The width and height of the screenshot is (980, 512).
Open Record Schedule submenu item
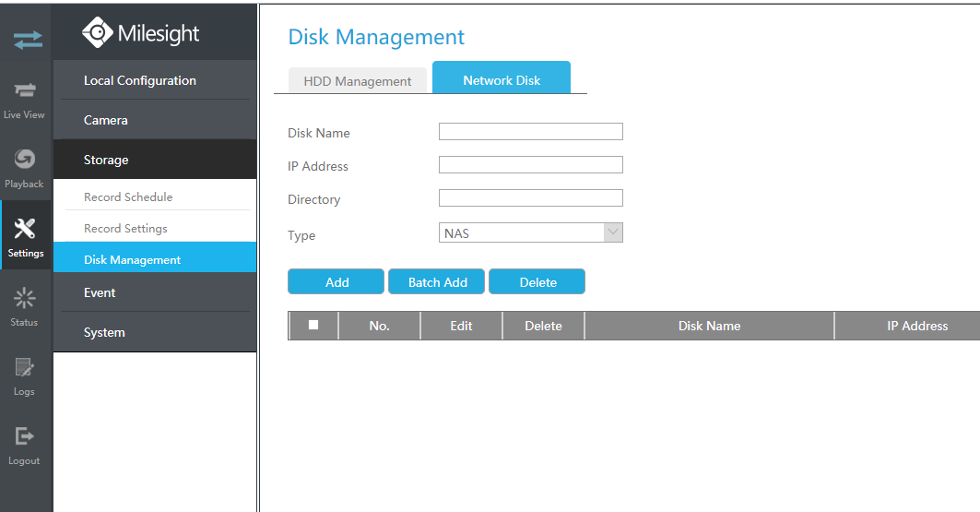tap(128, 196)
